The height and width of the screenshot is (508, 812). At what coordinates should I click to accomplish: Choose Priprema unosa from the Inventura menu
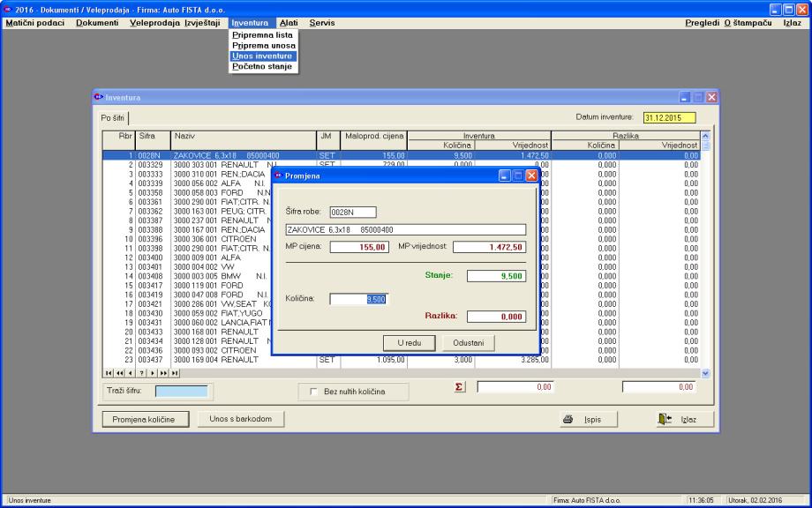click(x=264, y=46)
